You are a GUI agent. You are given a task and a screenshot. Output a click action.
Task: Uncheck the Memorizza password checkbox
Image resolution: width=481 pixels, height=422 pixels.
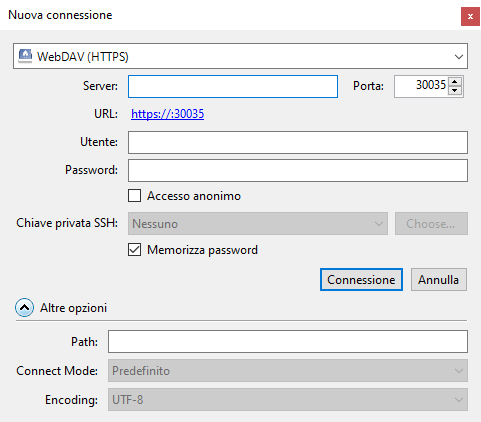pos(134,250)
